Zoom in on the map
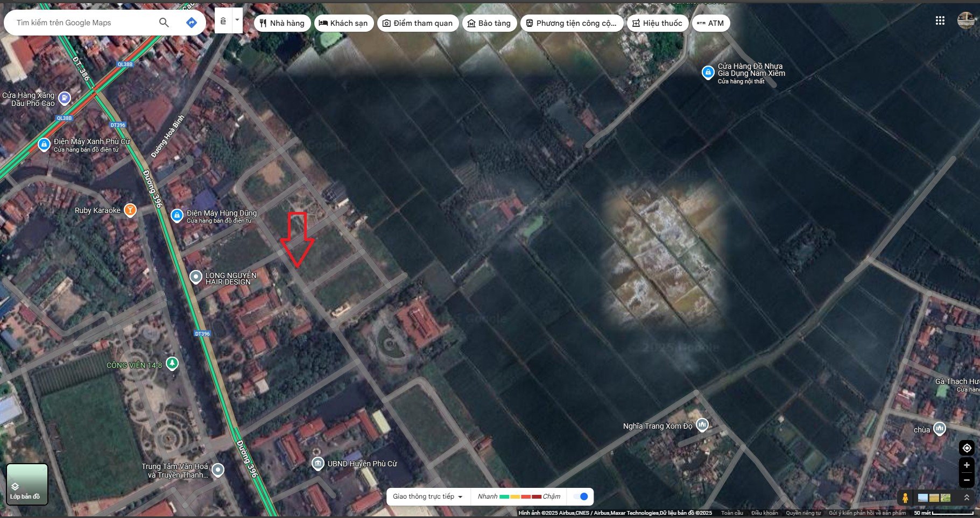980x518 pixels. [967, 465]
